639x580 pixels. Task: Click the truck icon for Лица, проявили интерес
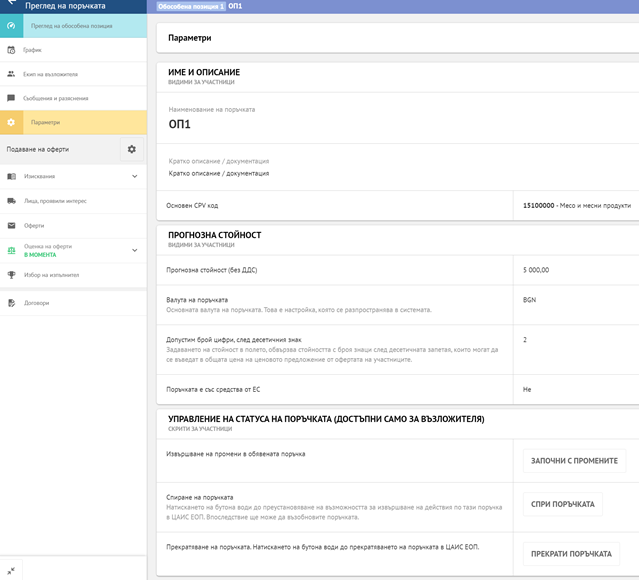coord(11,201)
